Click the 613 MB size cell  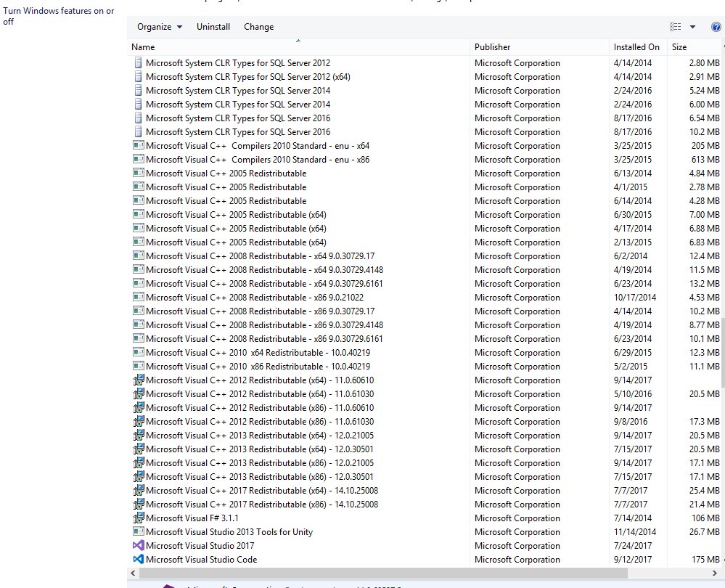coord(705,159)
